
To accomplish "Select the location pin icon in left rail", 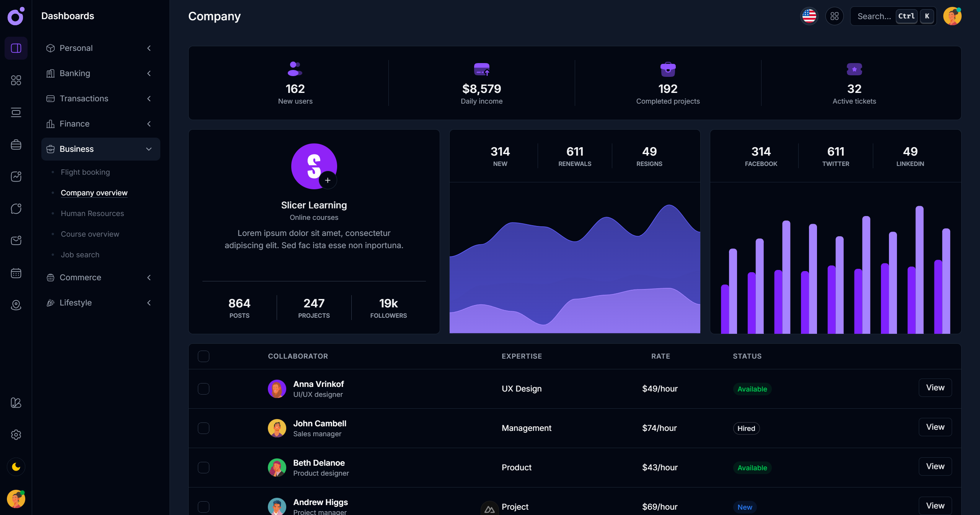I will [x=16, y=305].
